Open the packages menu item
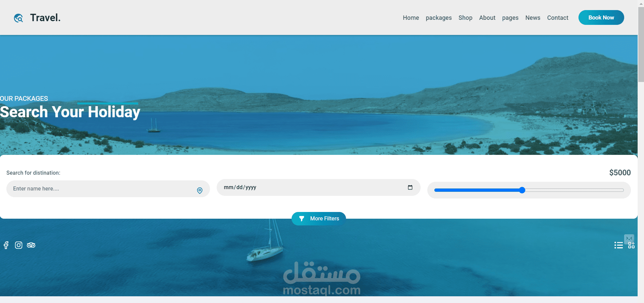This screenshot has height=303, width=644. pyautogui.click(x=438, y=18)
